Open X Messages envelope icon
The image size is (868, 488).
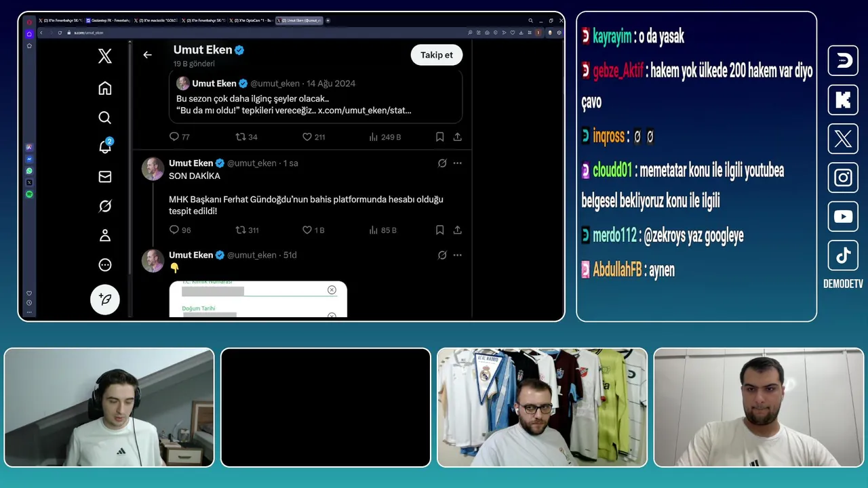104,177
